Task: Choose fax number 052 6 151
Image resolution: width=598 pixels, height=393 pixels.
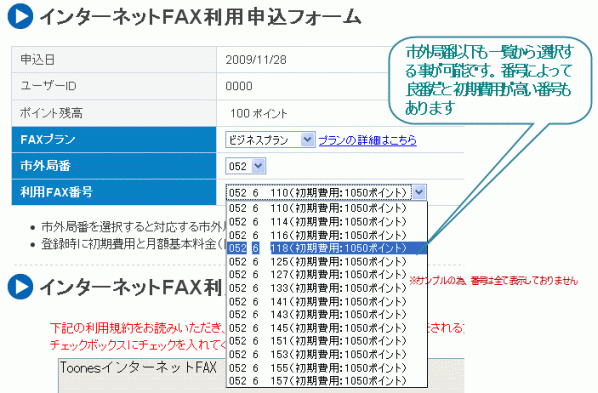Action: 327,341
